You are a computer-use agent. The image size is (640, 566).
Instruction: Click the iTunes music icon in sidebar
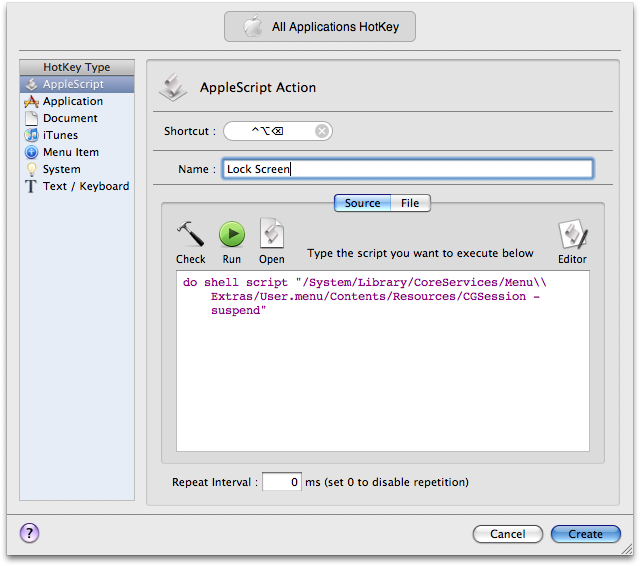click(31, 135)
